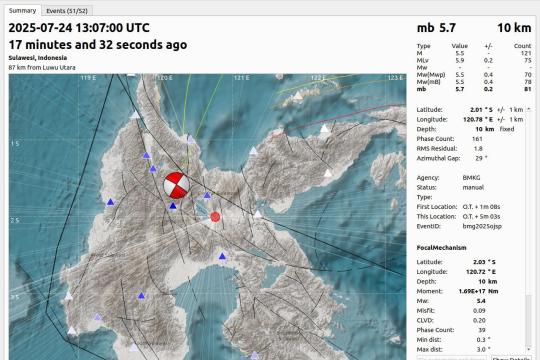Open the Events (51/52) tab
Screen dimensions: 540x360
(x=67, y=11)
